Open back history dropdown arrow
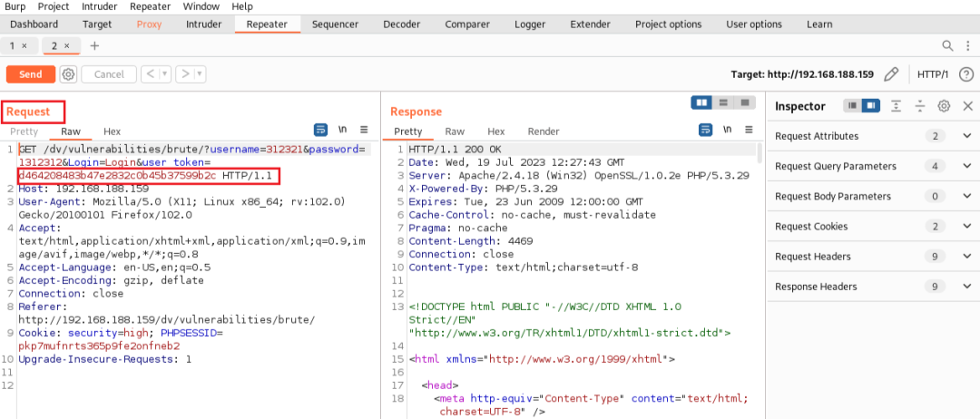The height and width of the screenshot is (419, 980). point(165,74)
